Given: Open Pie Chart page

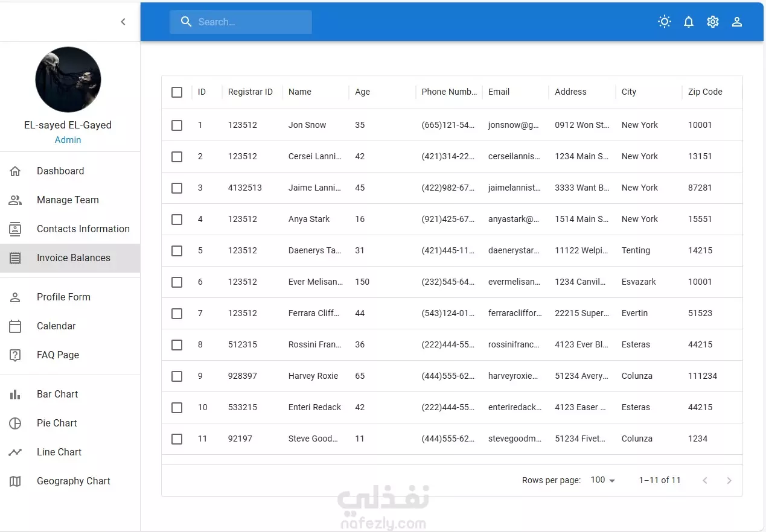Looking at the screenshot, I should (70, 423).
